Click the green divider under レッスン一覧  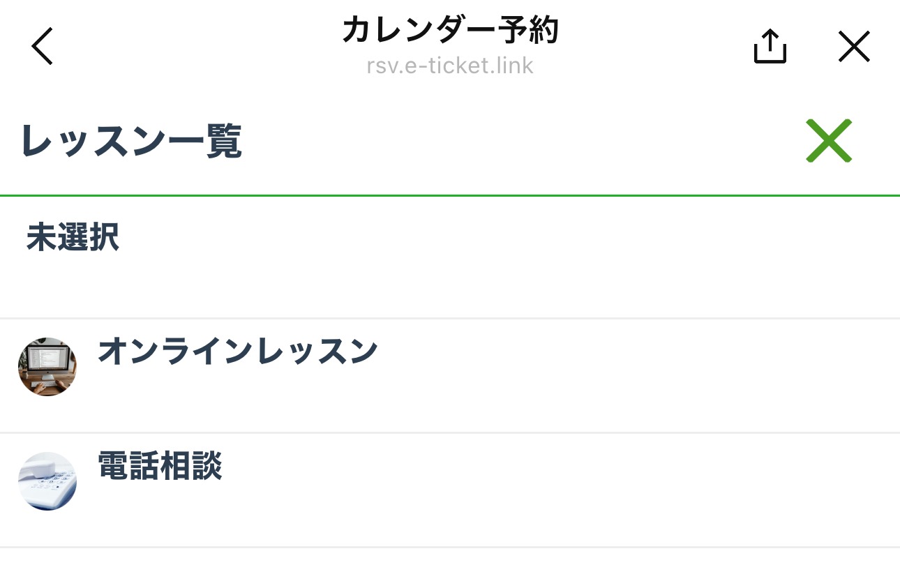tap(450, 196)
